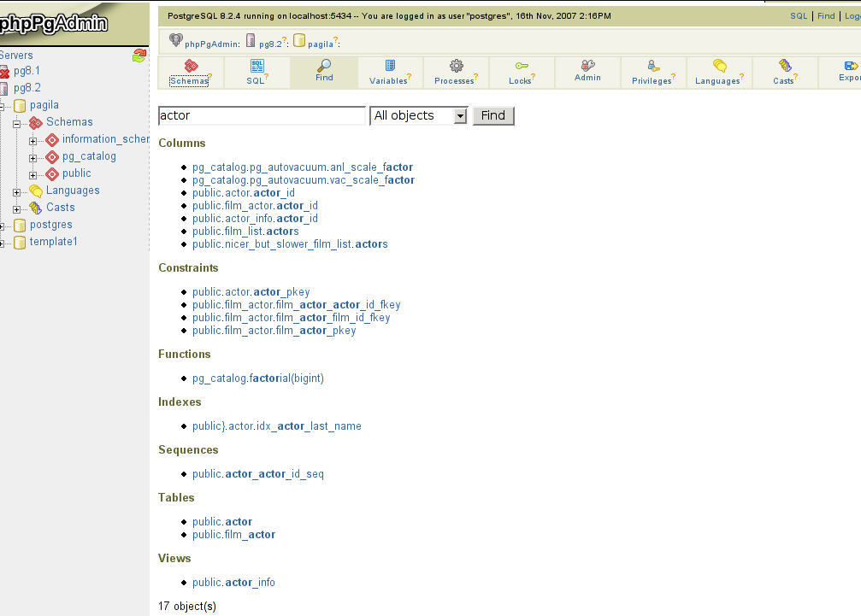Open the public.actor table link
Screen dimensions: 861x616
[x=222, y=521]
